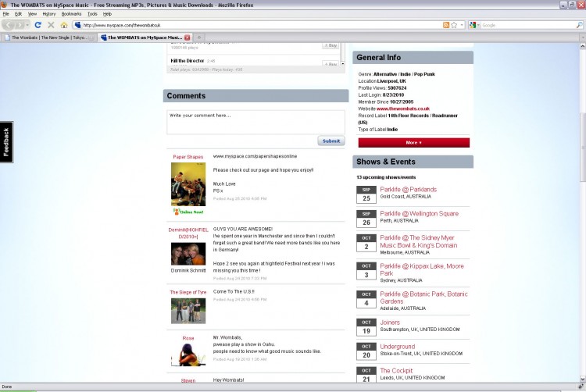Click the Oct 19 date calendar icon

[x=366, y=327]
